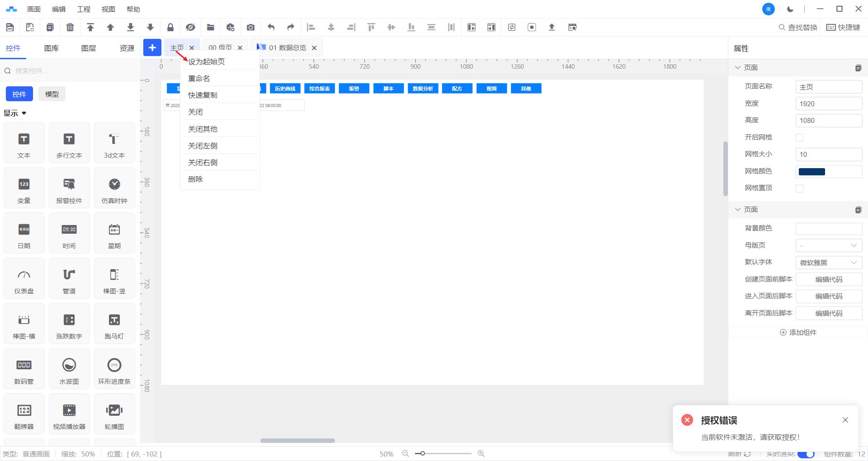Click the lock icon in toolbar
The height and width of the screenshot is (461, 868).
170,28
